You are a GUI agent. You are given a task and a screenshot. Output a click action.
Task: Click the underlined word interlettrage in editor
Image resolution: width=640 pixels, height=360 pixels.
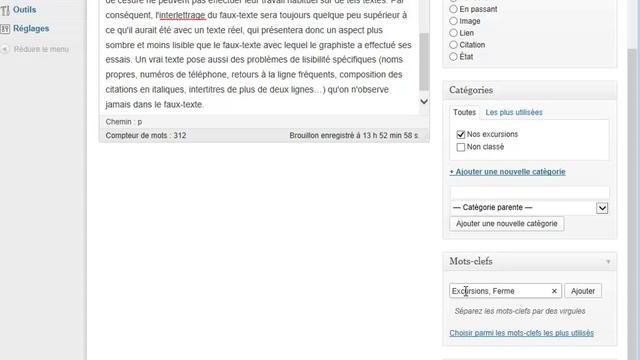pyautogui.click(x=182, y=16)
